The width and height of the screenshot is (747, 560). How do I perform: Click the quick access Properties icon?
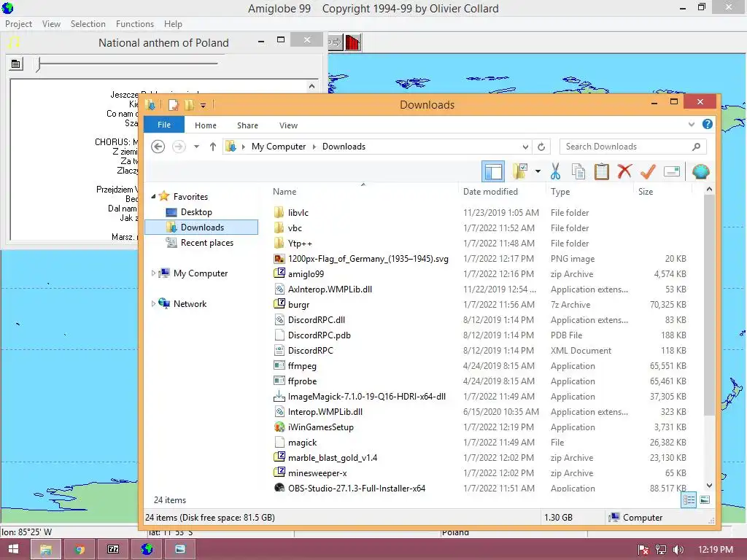[x=174, y=104]
